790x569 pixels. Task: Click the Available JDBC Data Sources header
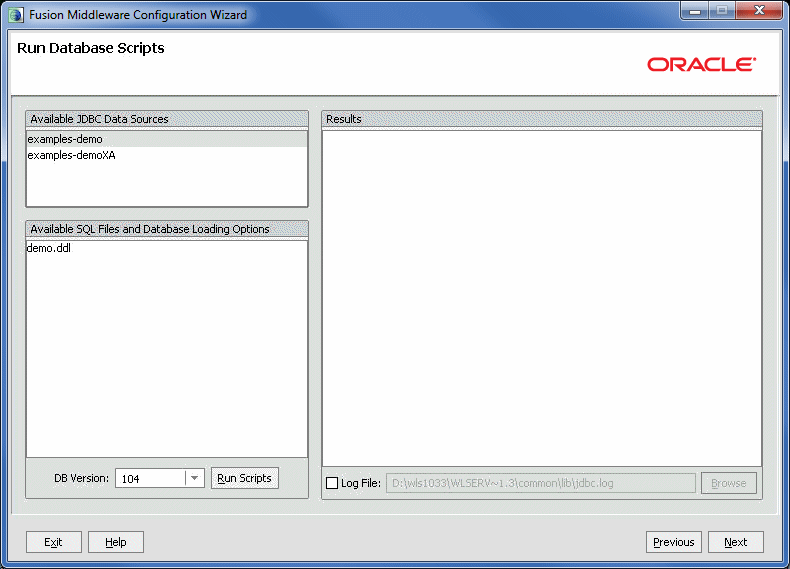[x=167, y=119]
